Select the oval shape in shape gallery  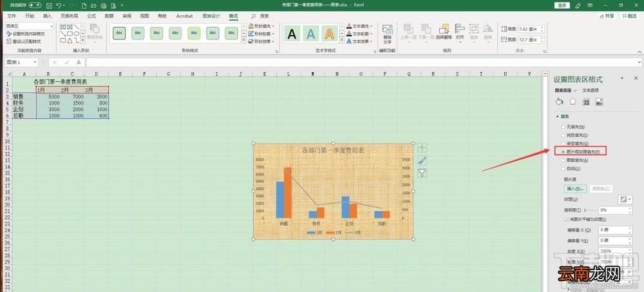pyautogui.click(x=77, y=34)
